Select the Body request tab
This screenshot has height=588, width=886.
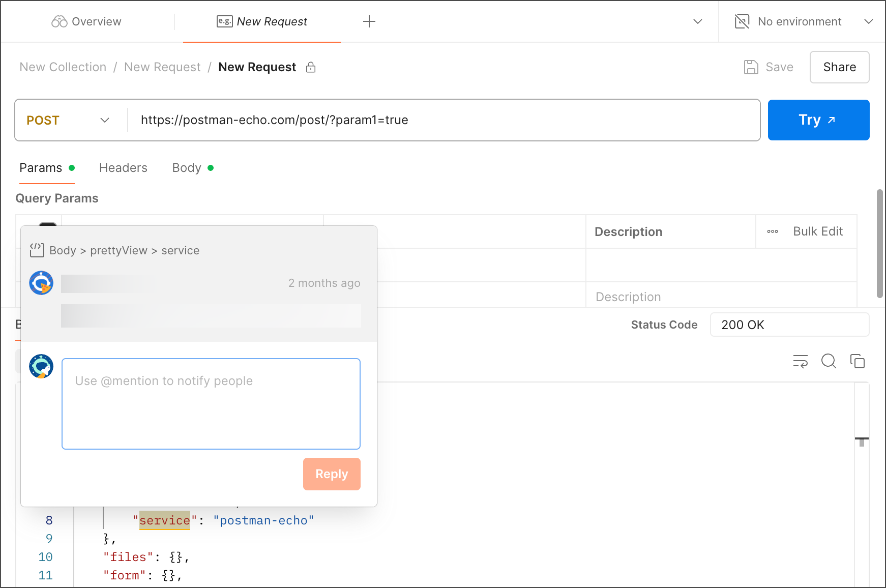pos(193,168)
